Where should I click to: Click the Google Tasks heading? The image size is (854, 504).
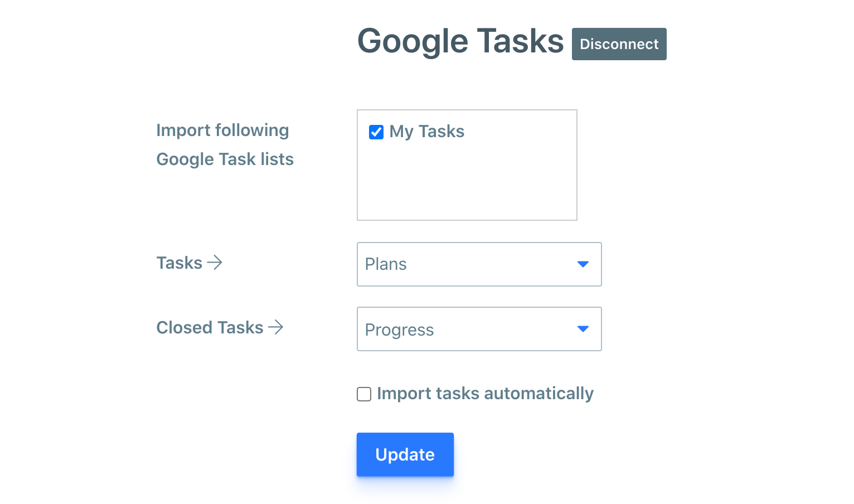460,41
